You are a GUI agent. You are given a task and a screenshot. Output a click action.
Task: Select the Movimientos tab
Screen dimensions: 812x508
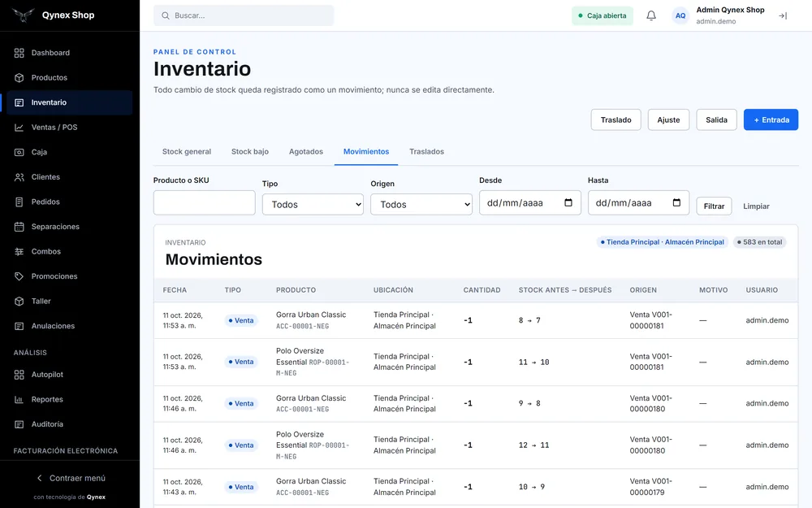[x=366, y=151]
